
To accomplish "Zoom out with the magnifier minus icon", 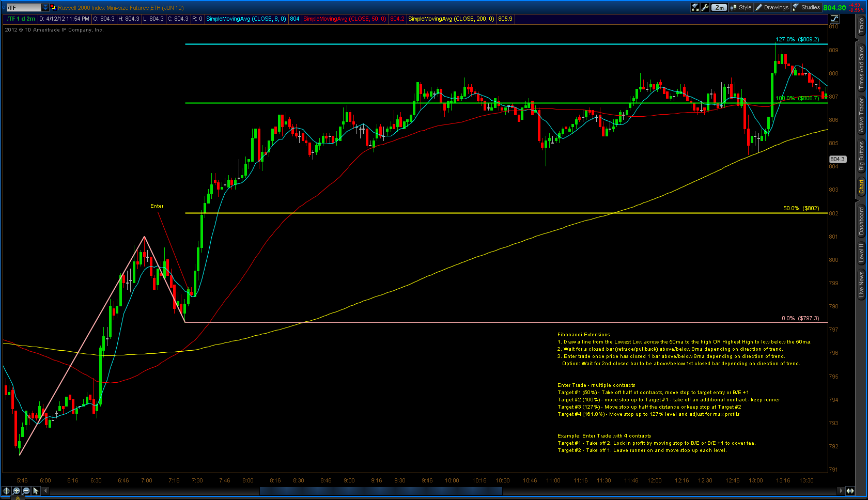I will click(26, 491).
